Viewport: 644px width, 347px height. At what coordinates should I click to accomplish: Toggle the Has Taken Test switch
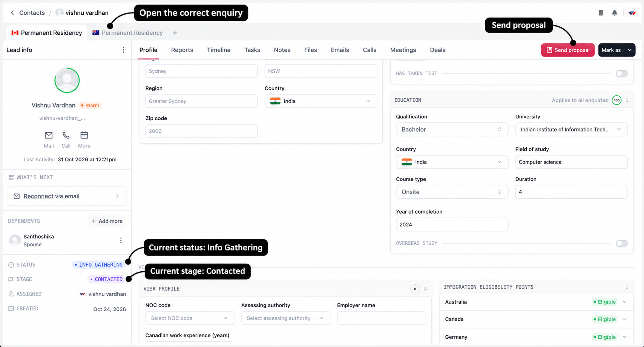[622, 73]
